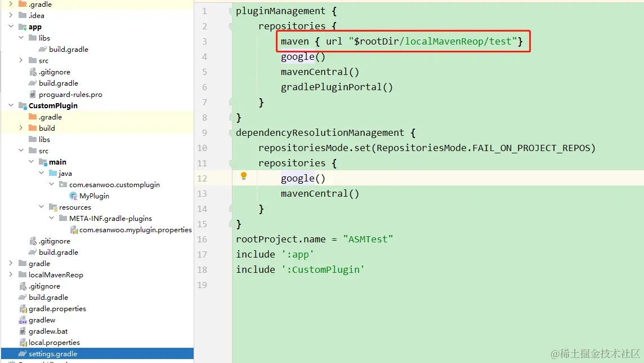Expand the CustomPlugin build folder

pos(21,128)
